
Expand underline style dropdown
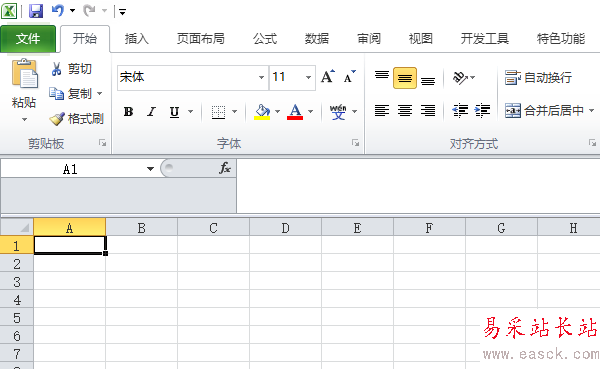(191, 112)
